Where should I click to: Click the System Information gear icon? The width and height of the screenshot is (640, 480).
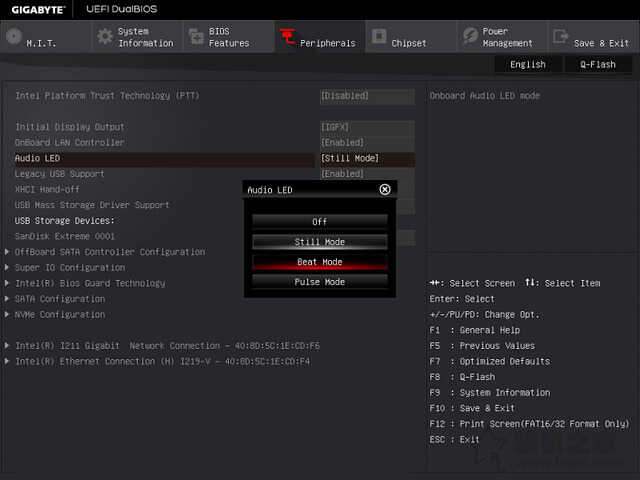105,36
